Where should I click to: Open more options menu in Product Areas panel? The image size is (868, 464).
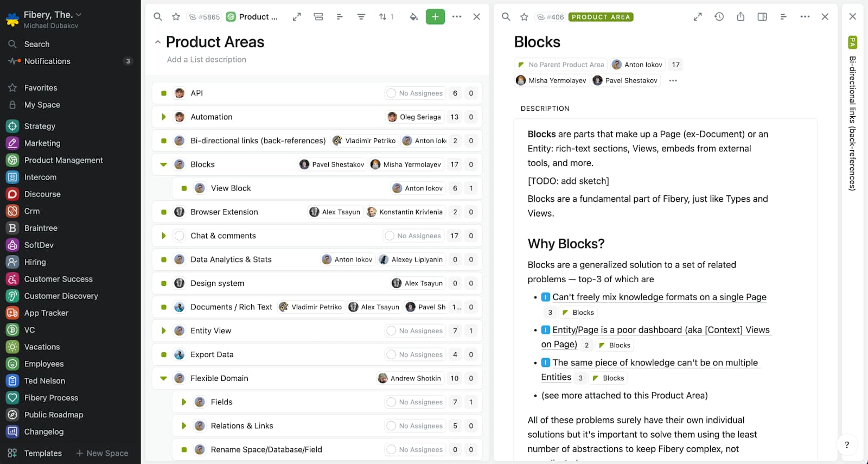[457, 17]
